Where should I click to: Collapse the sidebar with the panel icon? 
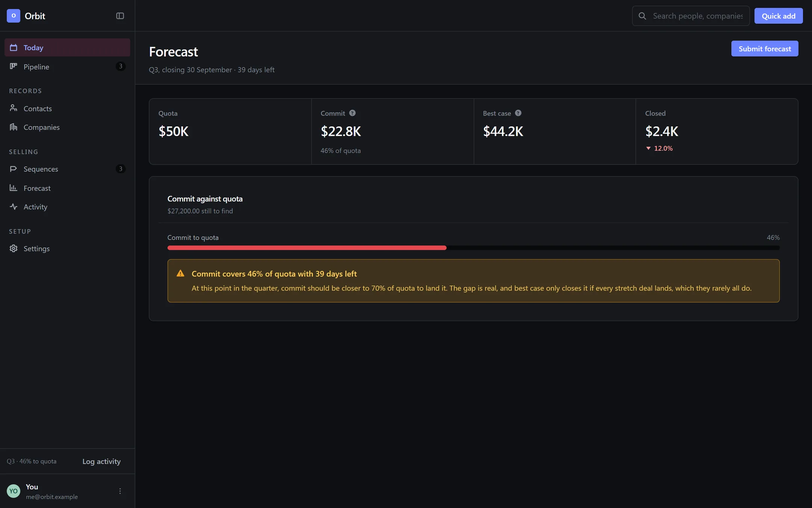(x=120, y=16)
